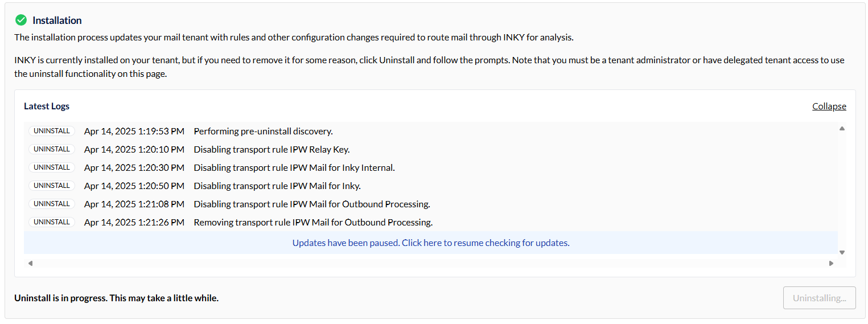Click UNINSTALL badge on Removing transport rule entry
Image resolution: width=868 pixels, height=324 pixels.
click(x=52, y=222)
